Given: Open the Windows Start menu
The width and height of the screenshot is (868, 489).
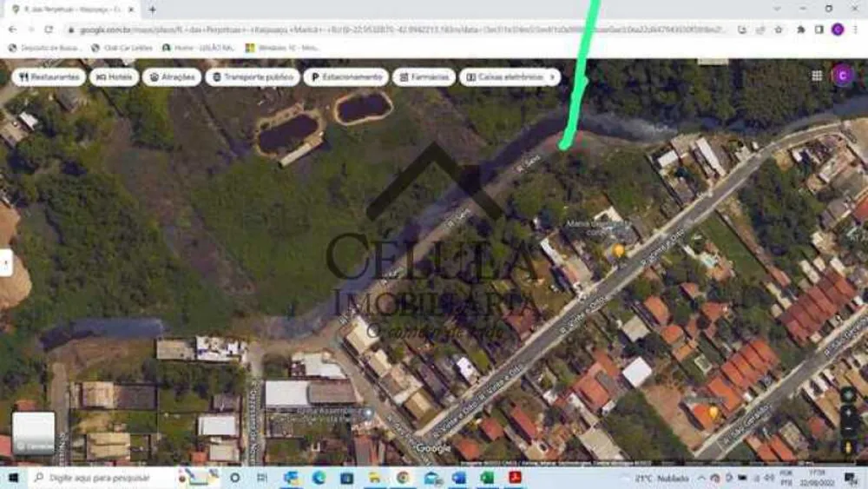Looking at the screenshot, I should coord(13,478).
